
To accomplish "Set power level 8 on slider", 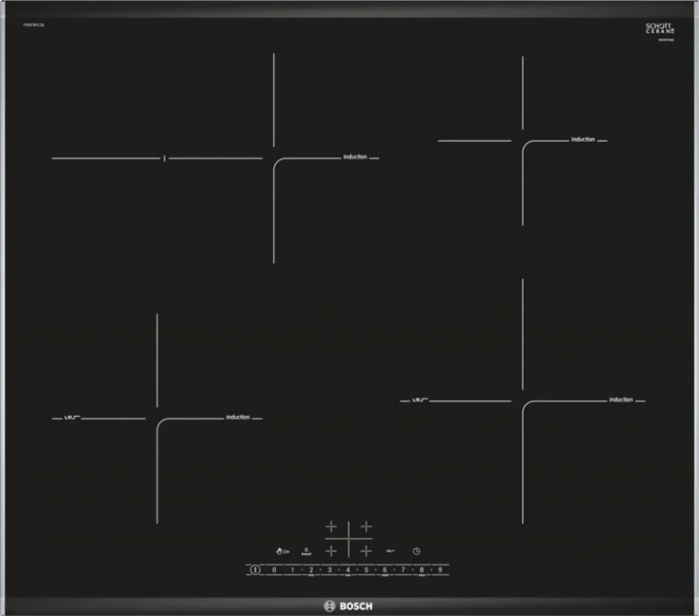I will (421, 569).
